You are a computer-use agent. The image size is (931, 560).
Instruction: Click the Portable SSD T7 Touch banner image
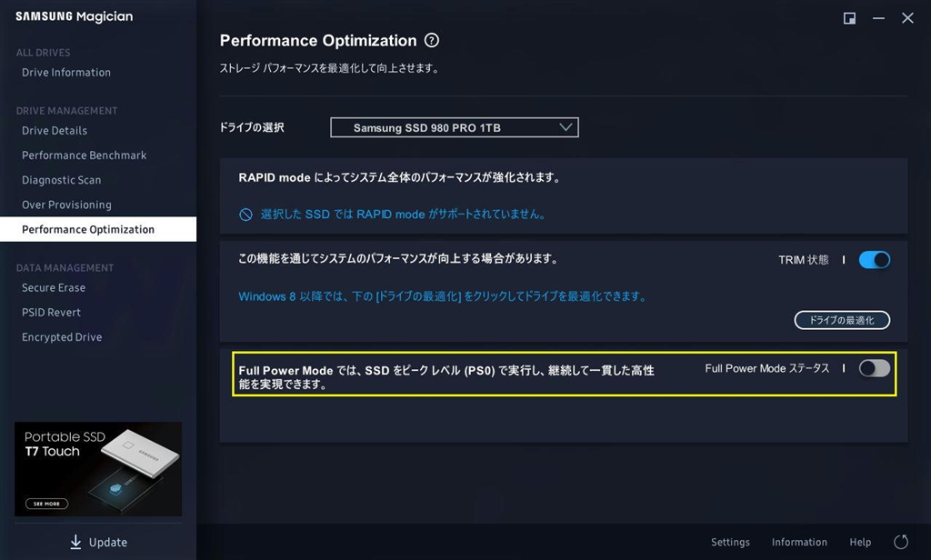[x=98, y=468]
